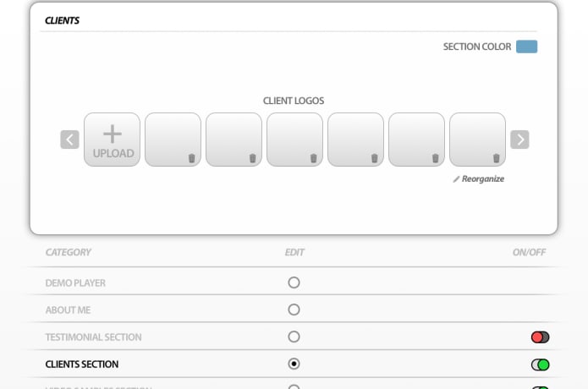The height and width of the screenshot is (389, 588).
Task: Select About Me edit radio button
Action: coord(294,310)
